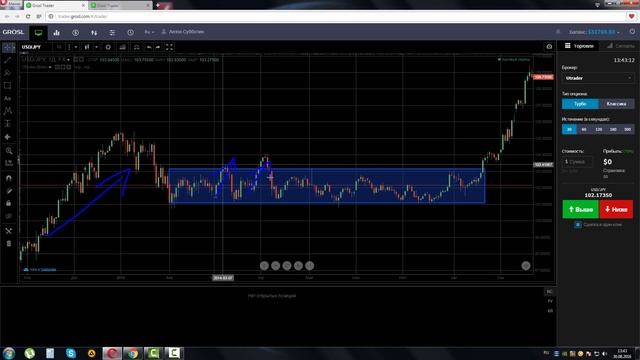The width and height of the screenshot is (640, 360).
Task: Select the arrow marker tool
Action: coord(8,137)
